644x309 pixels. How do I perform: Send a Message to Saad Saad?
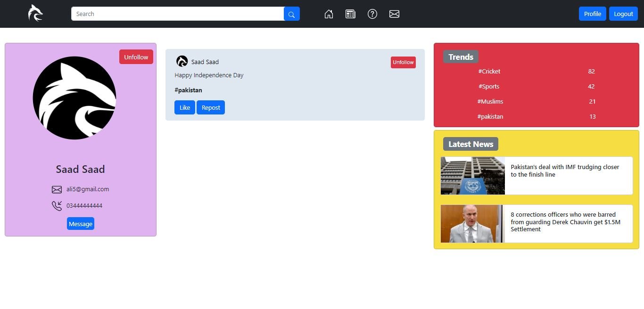click(81, 224)
